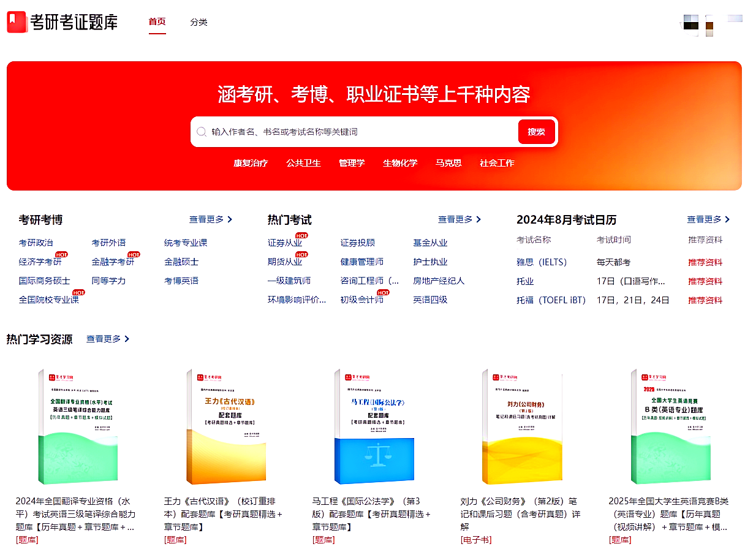Expand the exam calendar 查看更多 chevron
This screenshot has height=560, width=745.
tap(727, 219)
